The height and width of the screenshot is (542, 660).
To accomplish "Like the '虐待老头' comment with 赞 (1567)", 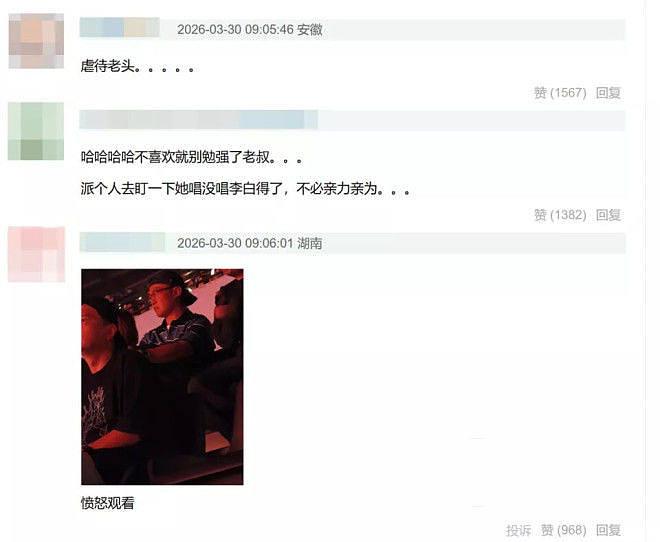I will pos(560,93).
